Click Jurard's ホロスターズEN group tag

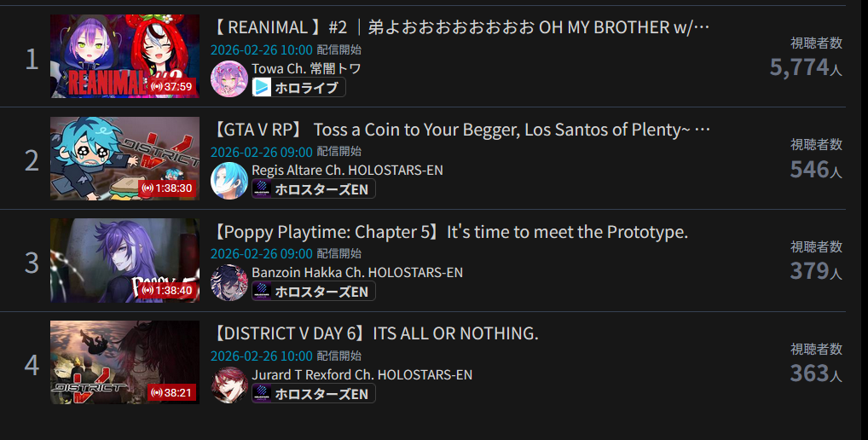(314, 393)
